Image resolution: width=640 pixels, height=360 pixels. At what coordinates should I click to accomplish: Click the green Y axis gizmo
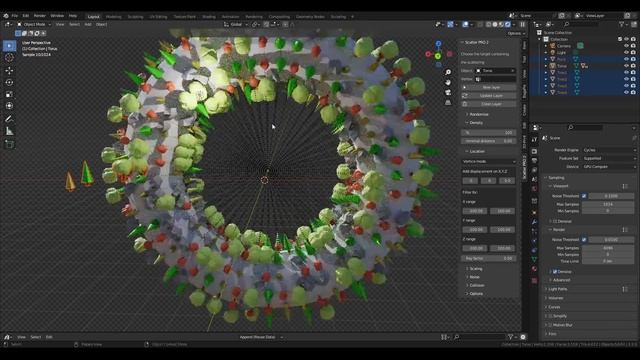[438, 56]
